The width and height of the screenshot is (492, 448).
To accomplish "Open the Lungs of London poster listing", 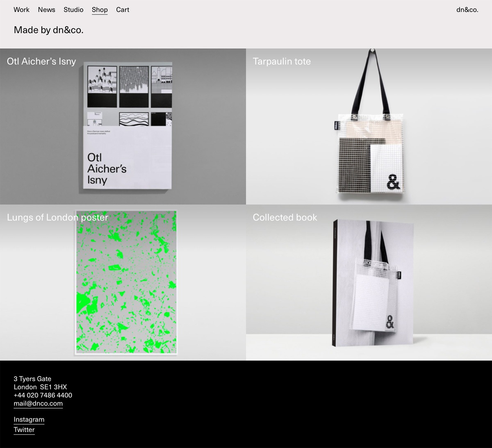I will click(57, 217).
